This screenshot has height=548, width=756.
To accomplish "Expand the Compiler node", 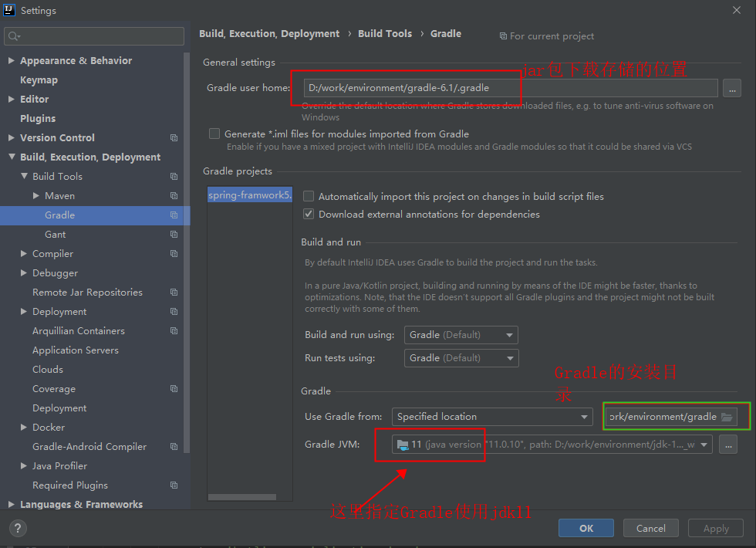I will (24, 253).
